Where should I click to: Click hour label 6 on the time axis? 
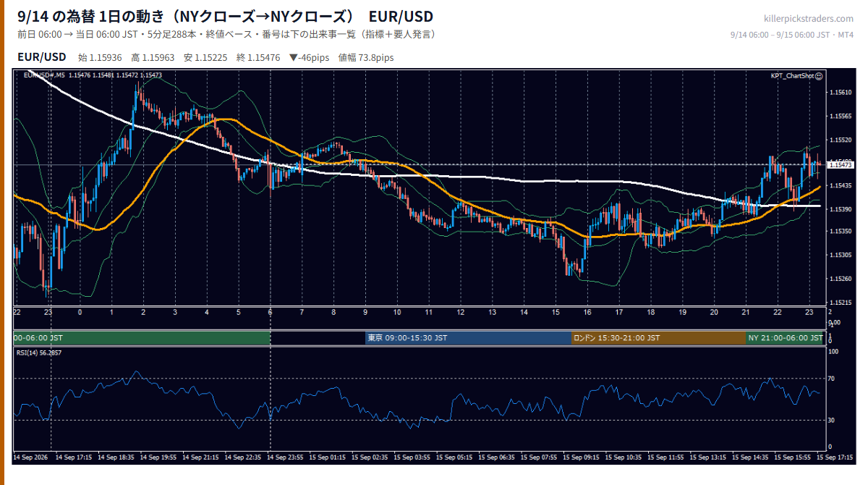pos(270,312)
